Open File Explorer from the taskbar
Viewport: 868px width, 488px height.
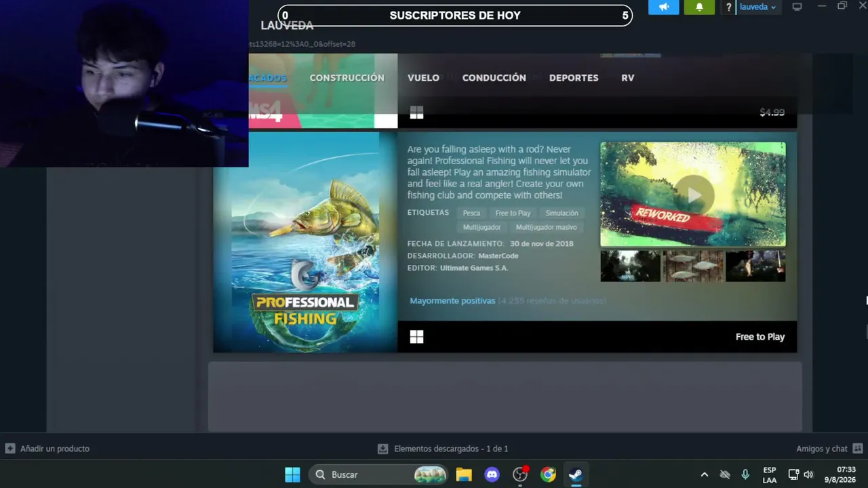pyautogui.click(x=464, y=474)
